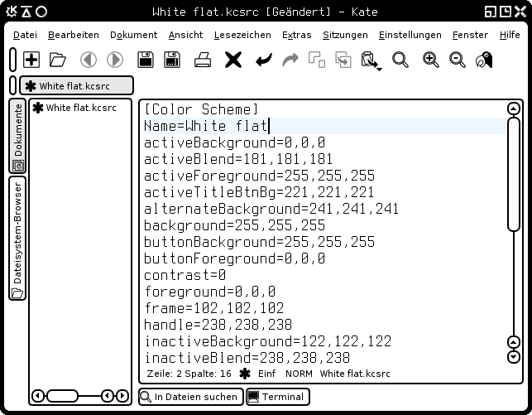Open the KDE window menu icon in the title bar
The image size is (532, 415).
12,12
